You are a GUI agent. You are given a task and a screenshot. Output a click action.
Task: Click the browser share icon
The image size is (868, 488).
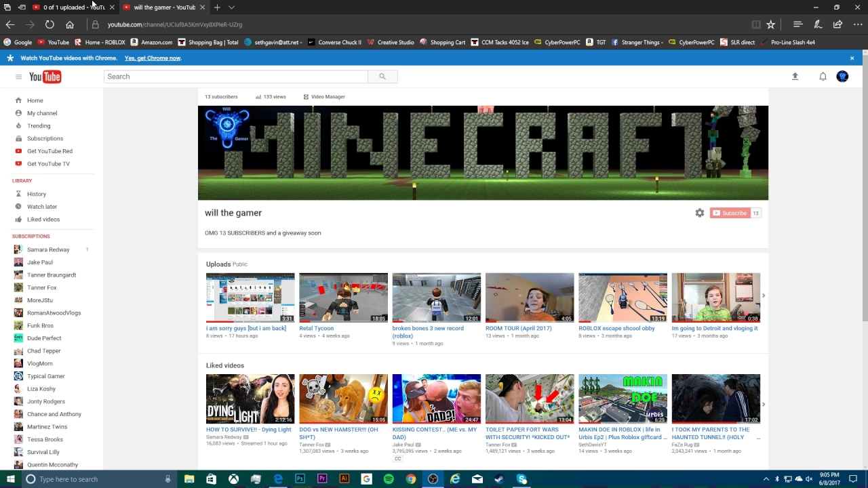[x=837, y=24]
